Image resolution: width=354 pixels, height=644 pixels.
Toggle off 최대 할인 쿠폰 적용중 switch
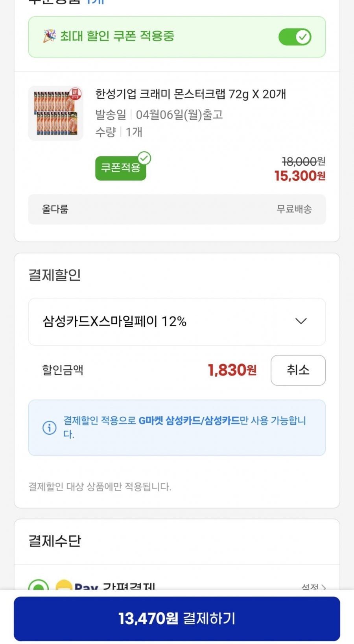295,37
